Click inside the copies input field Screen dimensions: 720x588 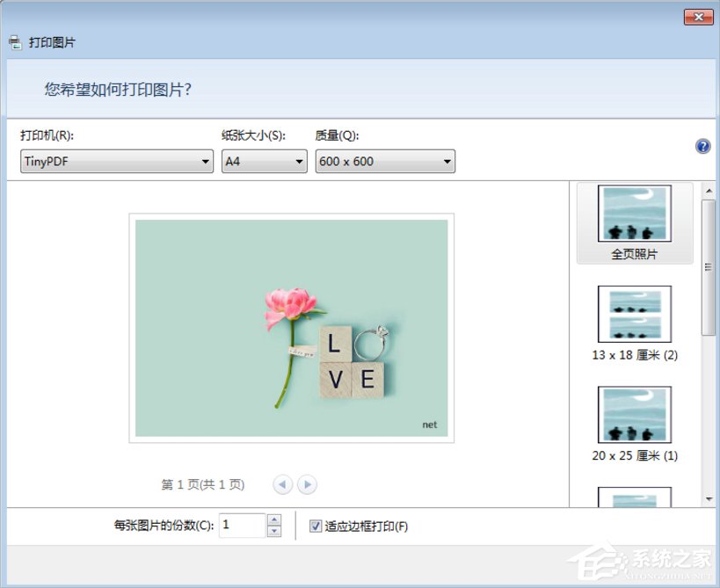246,525
